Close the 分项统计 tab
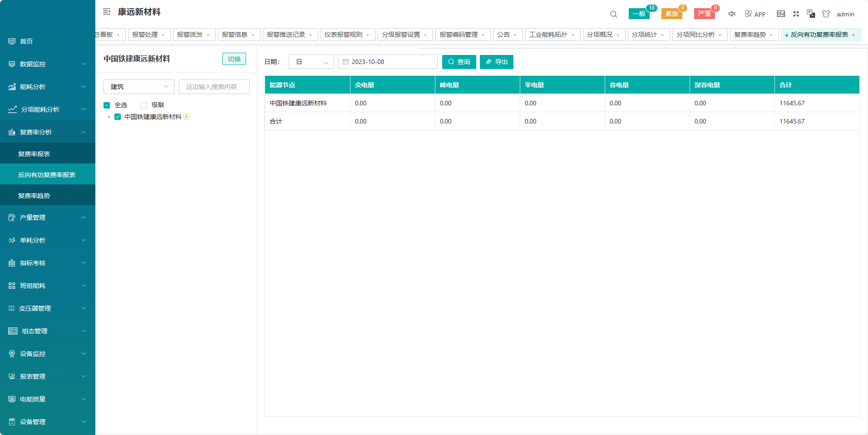Viewport: 868px width, 435px height. [x=662, y=35]
